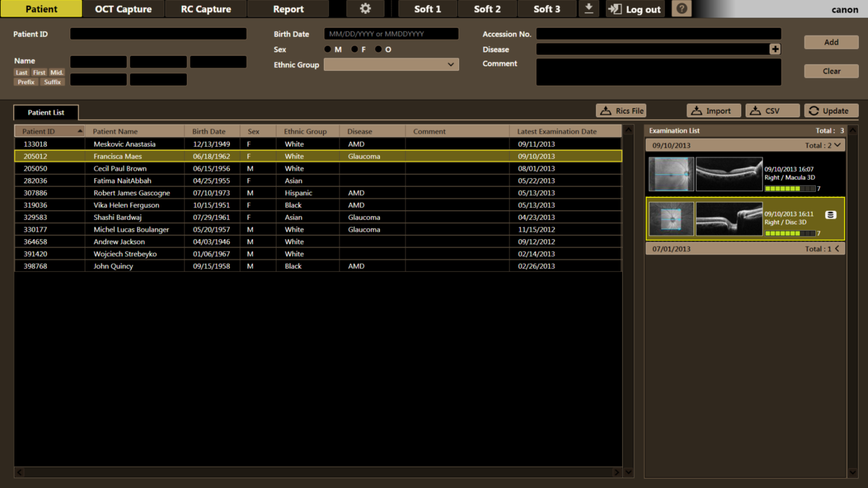Switch to the OCT Capture tab
The width and height of the screenshot is (868, 488).
point(123,8)
